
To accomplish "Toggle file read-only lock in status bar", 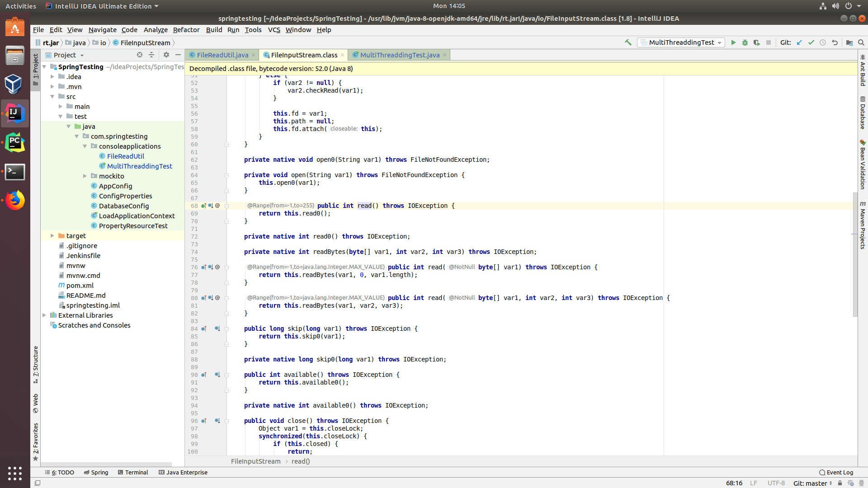I will tap(840, 483).
